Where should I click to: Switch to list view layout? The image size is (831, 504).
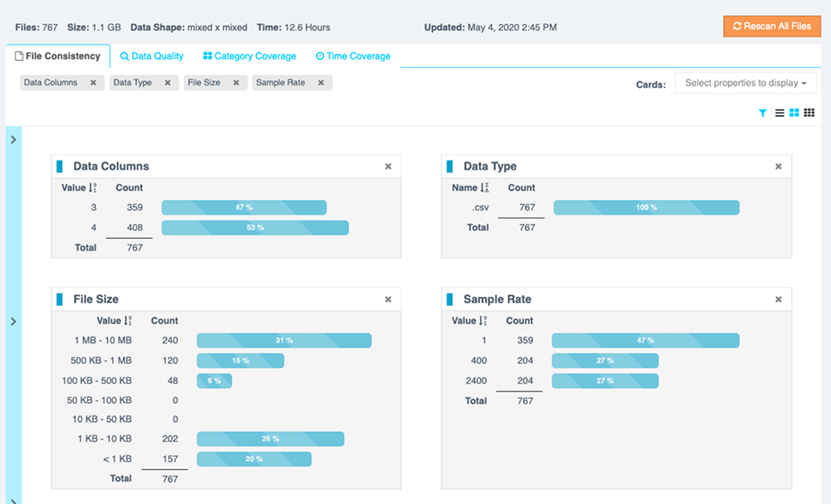779,113
